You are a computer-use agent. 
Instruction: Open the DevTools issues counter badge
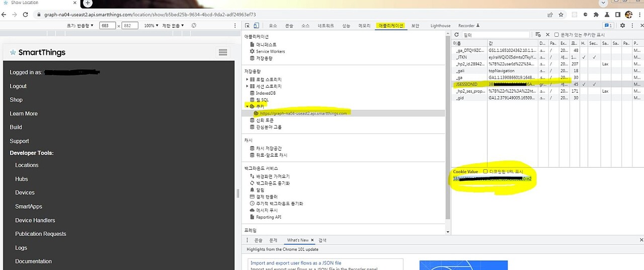pos(608,26)
